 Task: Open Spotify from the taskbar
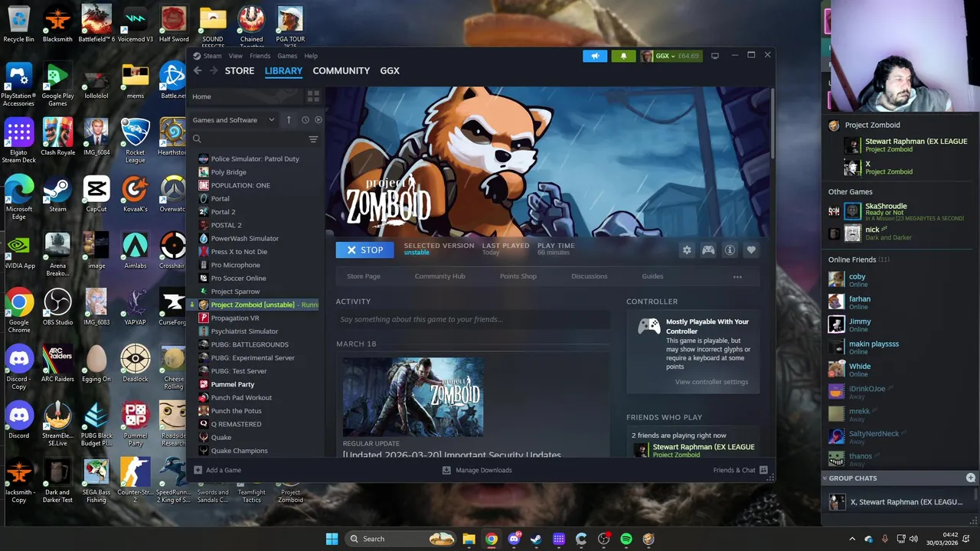click(626, 539)
